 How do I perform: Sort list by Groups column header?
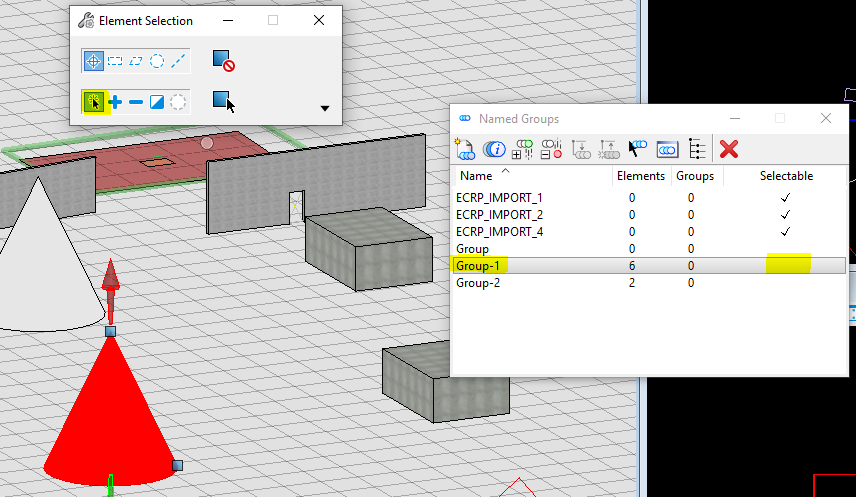pos(695,176)
